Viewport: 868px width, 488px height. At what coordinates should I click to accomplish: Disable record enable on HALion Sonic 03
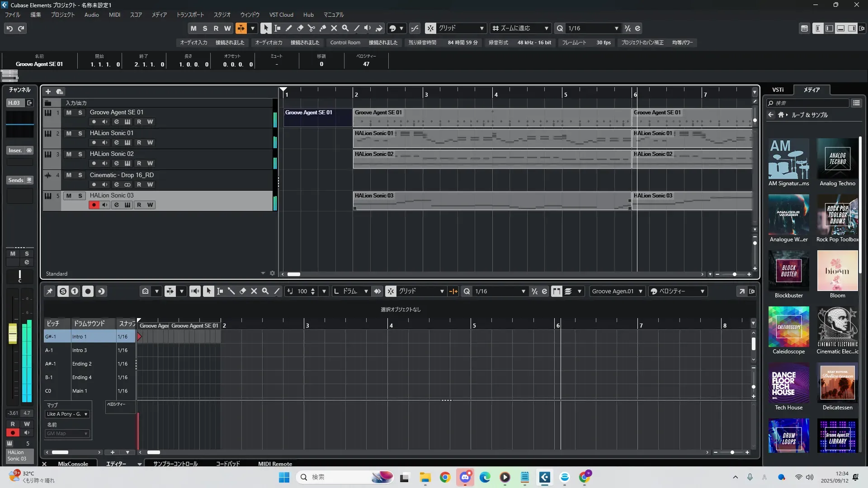tap(94, 205)
